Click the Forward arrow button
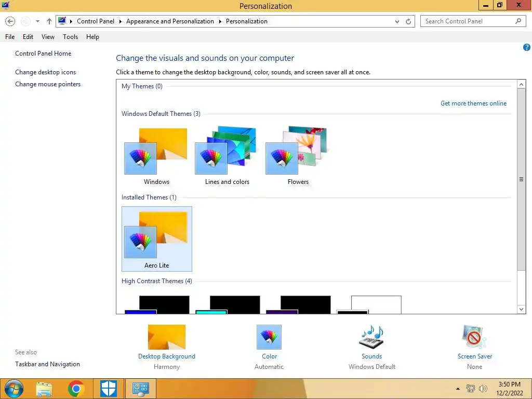The width and height of the screenshot is (532, 399). coord(25,21)
